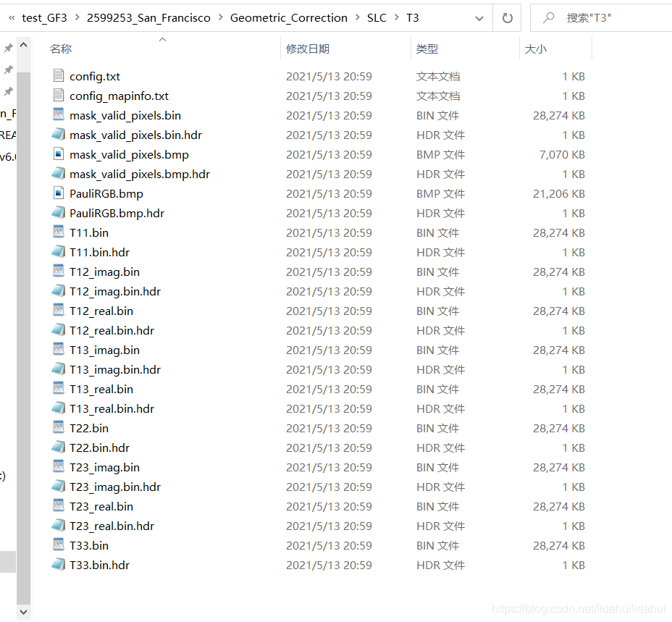Screen dimensions: 672x622
Task: Click the PauliRGB.bmp.hdr file icon
Action: pos(59,212)
